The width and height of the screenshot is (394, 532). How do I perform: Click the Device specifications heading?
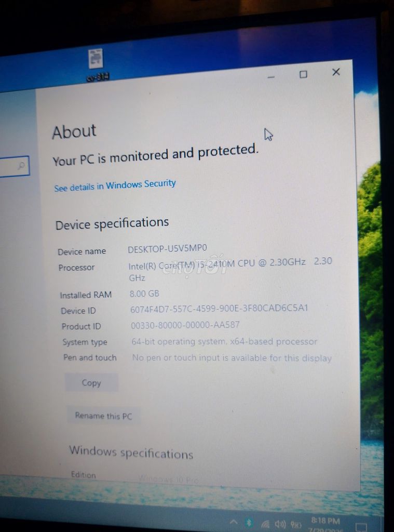[112, 223]
